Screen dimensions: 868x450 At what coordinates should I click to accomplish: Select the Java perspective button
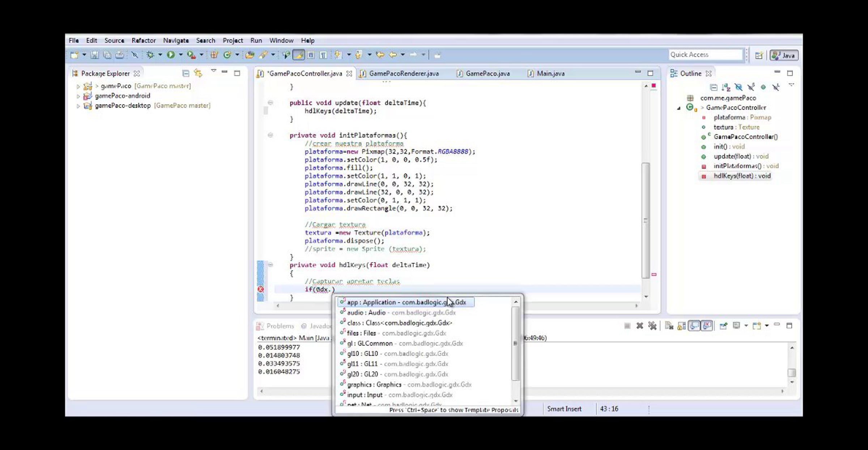pyautogui.click(x=784, y=55)
